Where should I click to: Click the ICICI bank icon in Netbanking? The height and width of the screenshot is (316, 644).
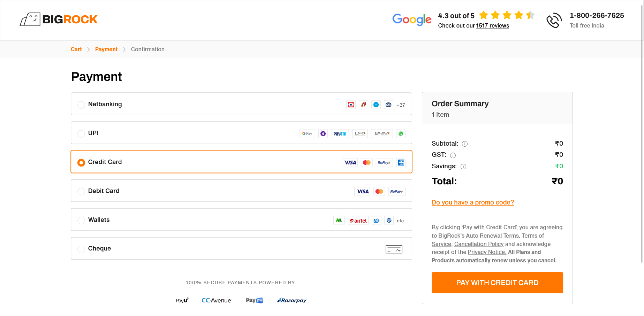click(364, 105)
